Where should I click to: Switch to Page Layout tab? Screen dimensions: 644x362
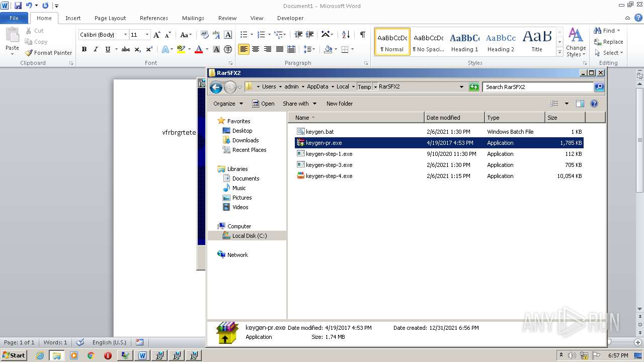coord(110,18)
